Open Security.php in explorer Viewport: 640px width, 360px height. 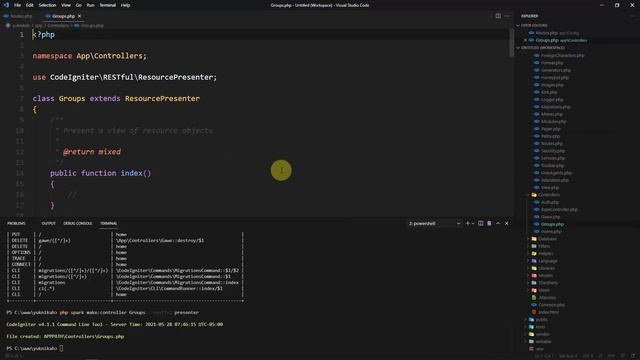tap(553, 151)
